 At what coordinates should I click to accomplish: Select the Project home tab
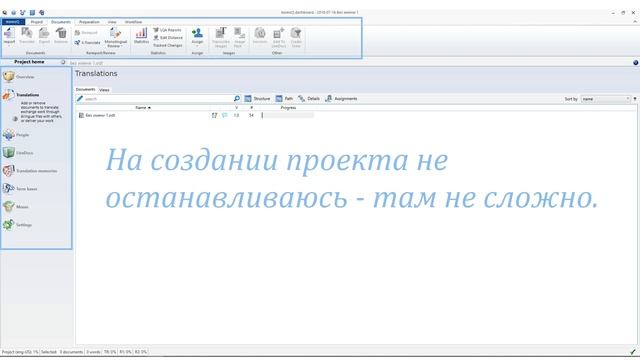[x=29, y=62]
